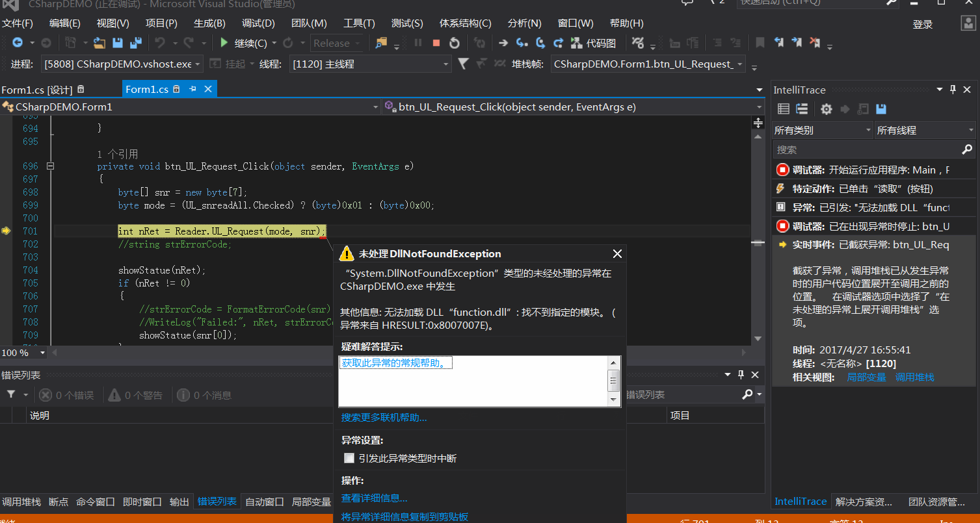Open the CSharpDEMO.Form1 class dropdown
The height and width of the screenshot is (523, 980).
coord(191,107)
